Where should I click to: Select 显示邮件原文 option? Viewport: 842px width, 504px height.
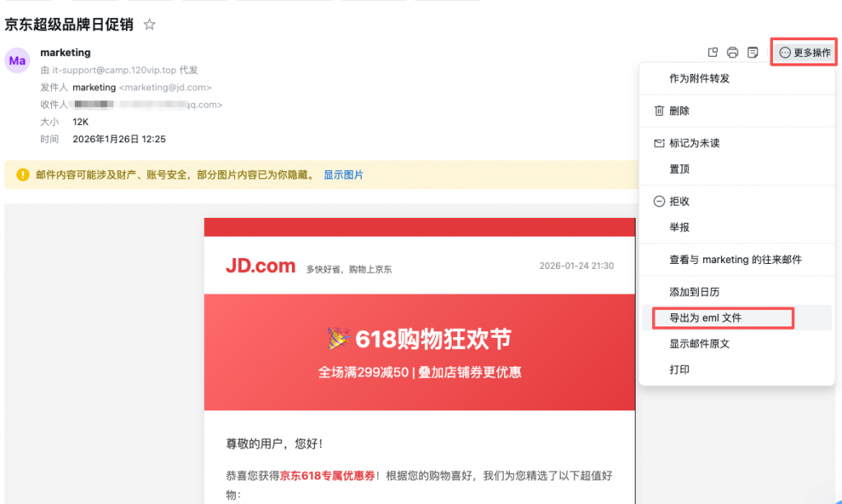[x=699, y=344]
